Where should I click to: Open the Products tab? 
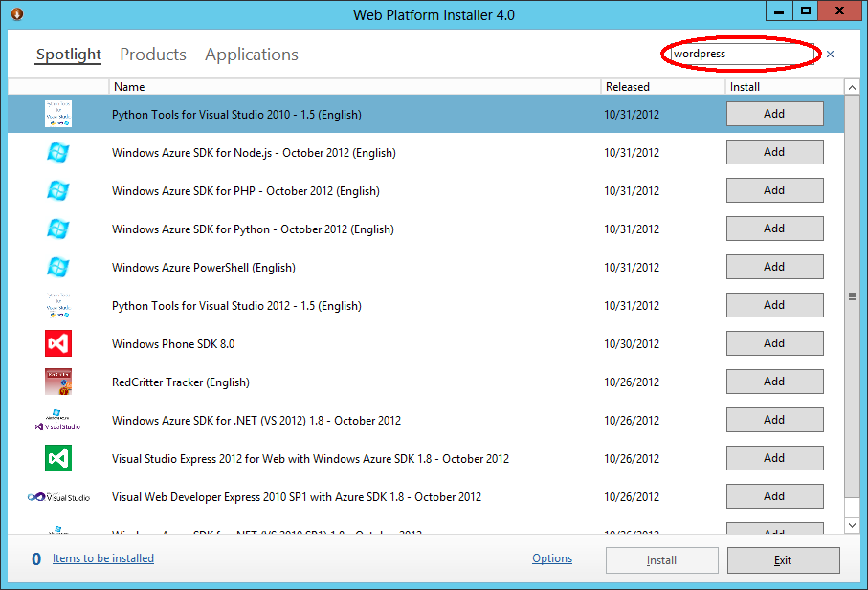pyautogui.click(x=153, y=55)
